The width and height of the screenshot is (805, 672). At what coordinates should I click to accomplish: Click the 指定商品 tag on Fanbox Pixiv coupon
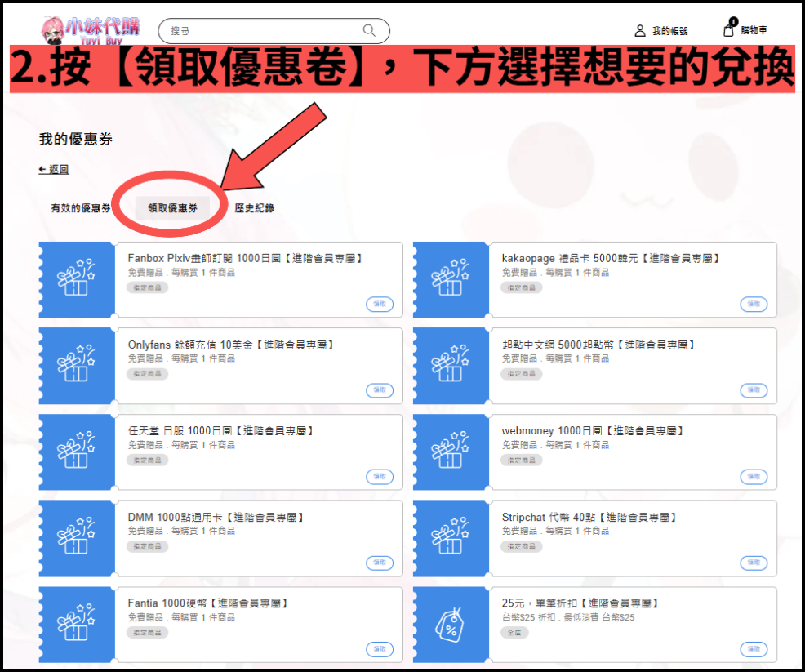coord(147,287)
